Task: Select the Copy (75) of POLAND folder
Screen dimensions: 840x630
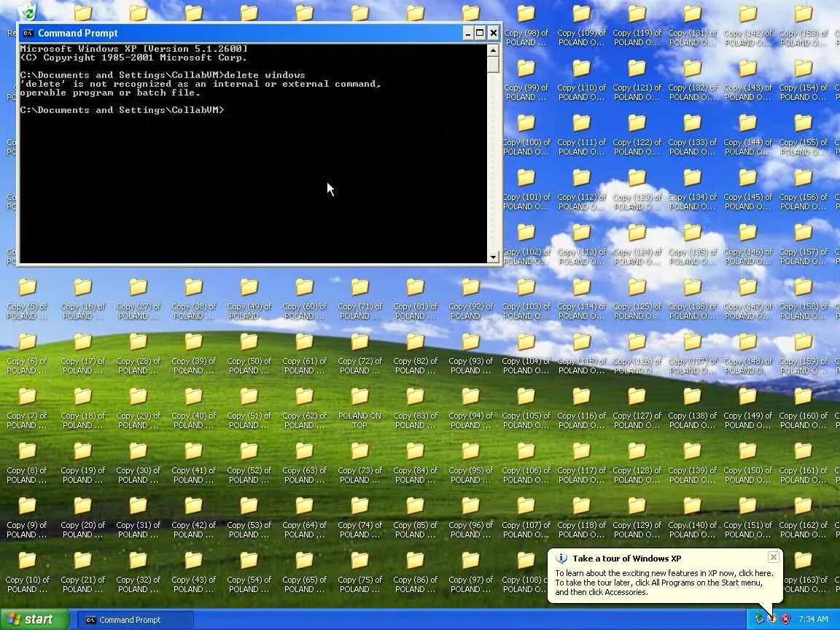Action: coord(359,572)
